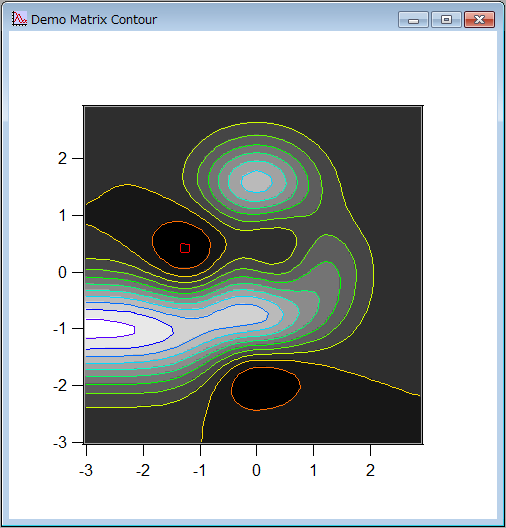
Task: Close the Demo Matrix Contour window
Action: pos(479,20)
